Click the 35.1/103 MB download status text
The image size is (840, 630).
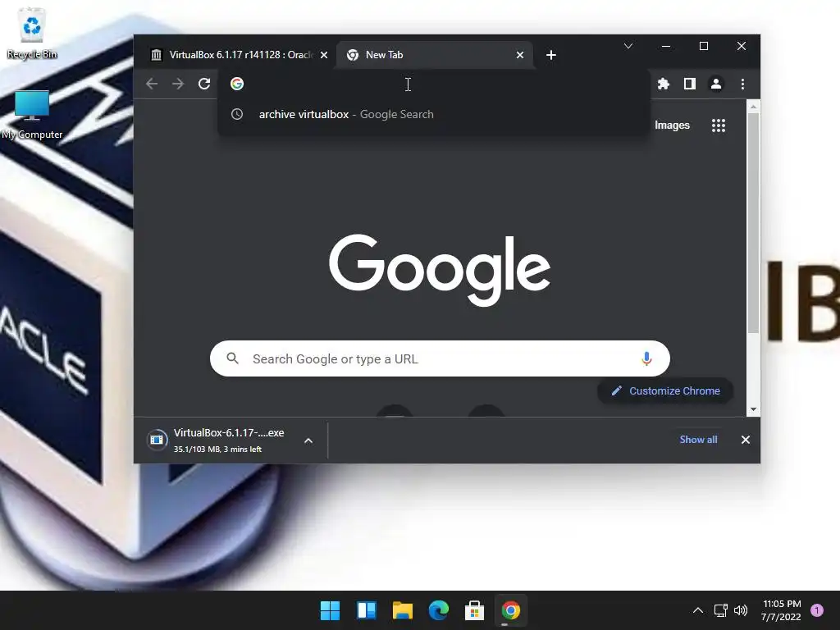pyautogui.click(x=217, y=449)
